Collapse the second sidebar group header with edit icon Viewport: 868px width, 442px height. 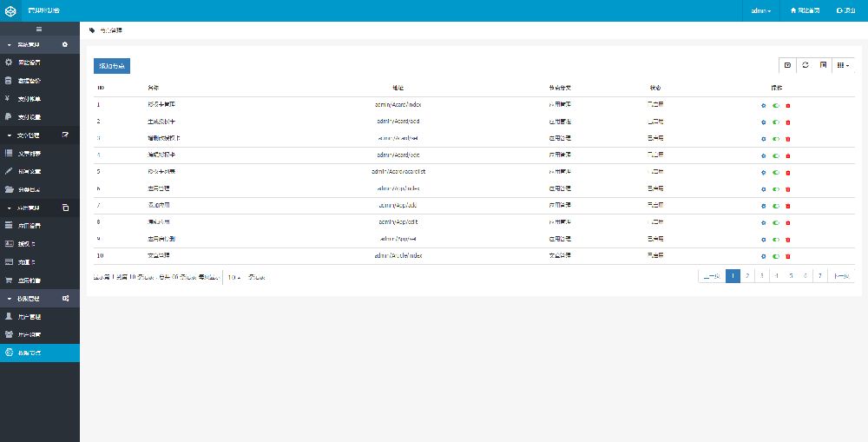[x=40, y=135]
